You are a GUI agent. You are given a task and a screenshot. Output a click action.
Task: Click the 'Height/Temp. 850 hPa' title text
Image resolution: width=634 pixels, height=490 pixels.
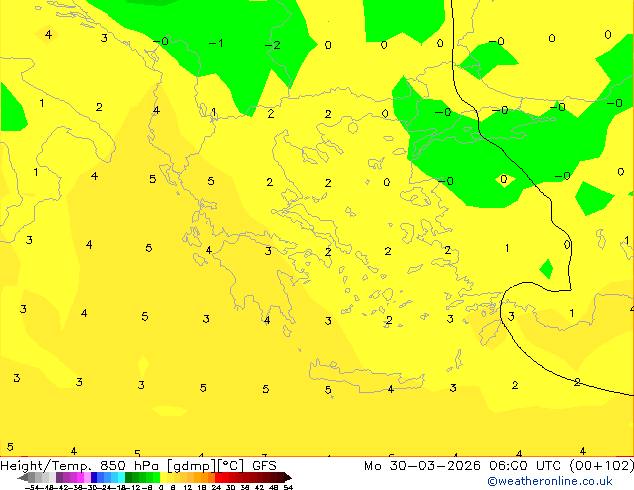point(81,466)
